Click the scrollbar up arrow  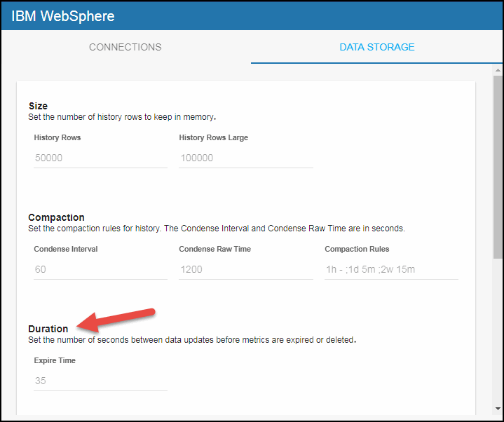(x=497, y=71)
